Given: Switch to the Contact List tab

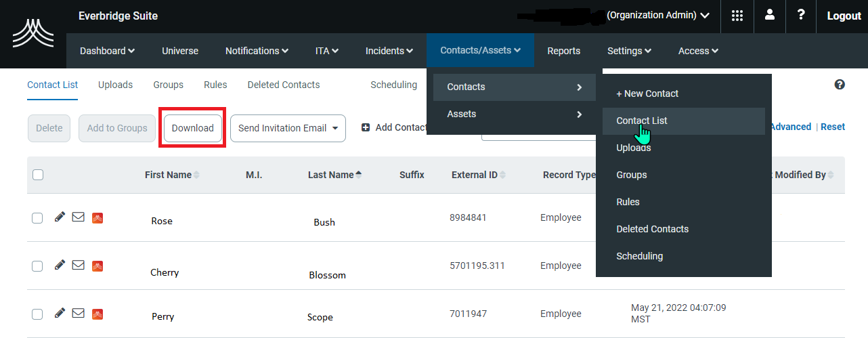Looking at the screenshot, I should pyautogui.click(x=53, y=85).
